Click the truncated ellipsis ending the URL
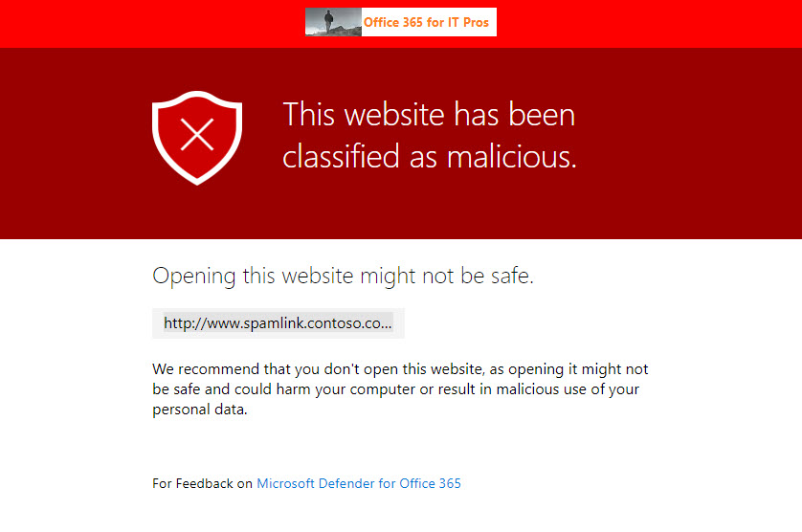The image size is (802, 532). [387, 324]
